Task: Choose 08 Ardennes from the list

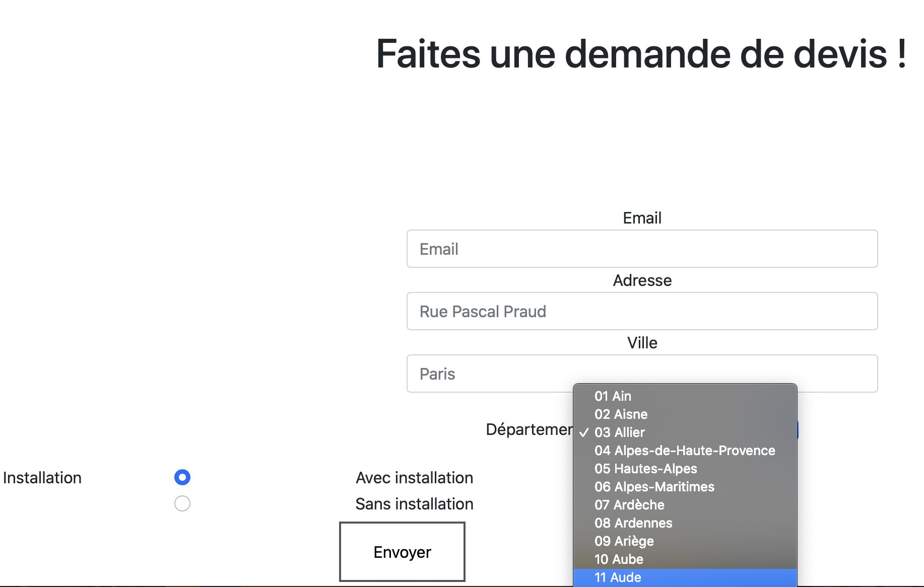Action: click(x=633, y=523)
